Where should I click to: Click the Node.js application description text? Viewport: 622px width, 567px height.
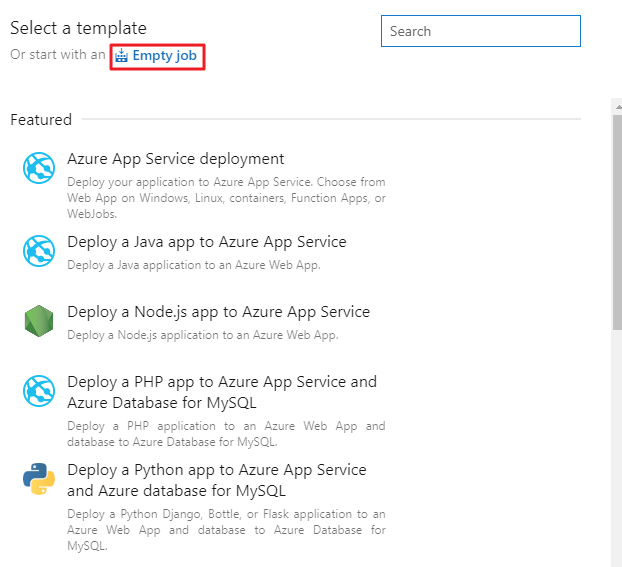(x=203, y=335)
